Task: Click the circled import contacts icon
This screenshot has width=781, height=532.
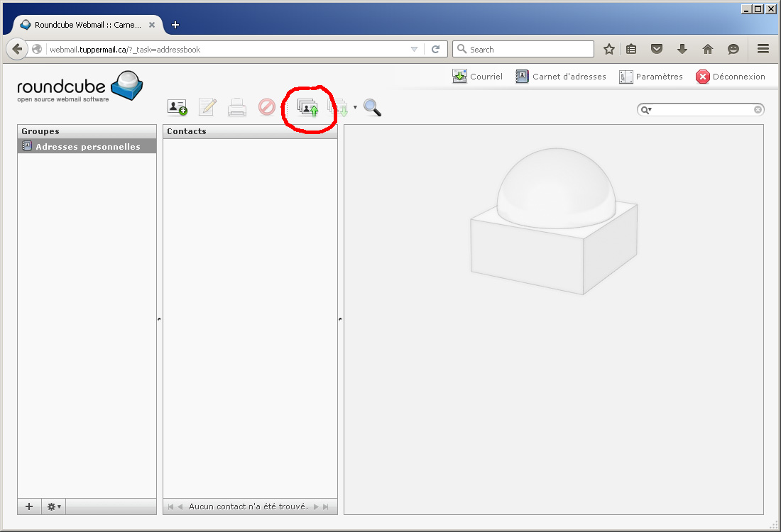Action: pyautogui.click(x=307, y=108)
